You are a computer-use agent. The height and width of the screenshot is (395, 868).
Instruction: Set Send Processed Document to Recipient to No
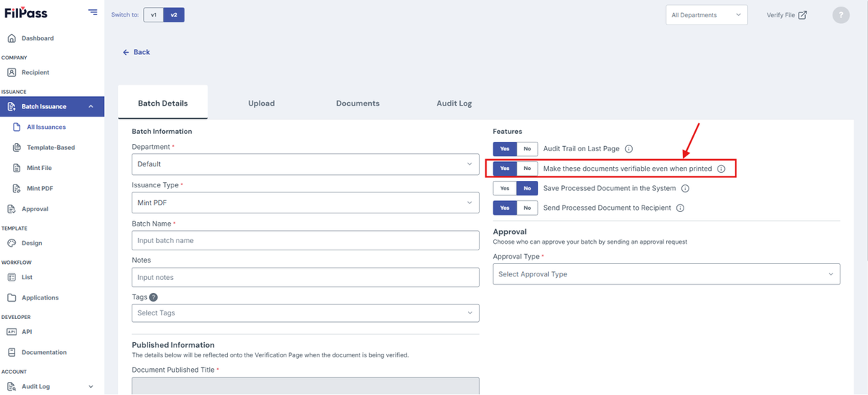point(527,208)
